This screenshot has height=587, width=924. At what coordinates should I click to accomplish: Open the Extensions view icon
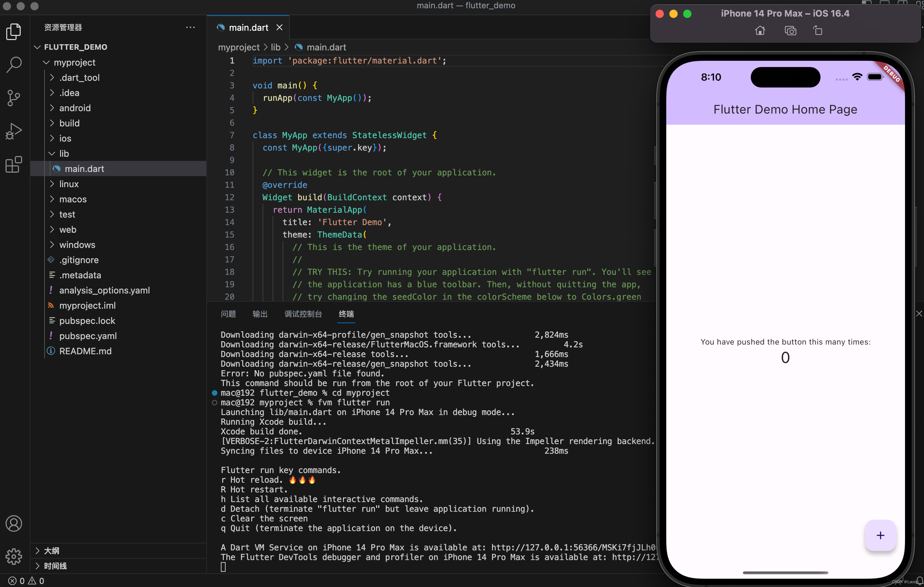(x=14, y=164)
